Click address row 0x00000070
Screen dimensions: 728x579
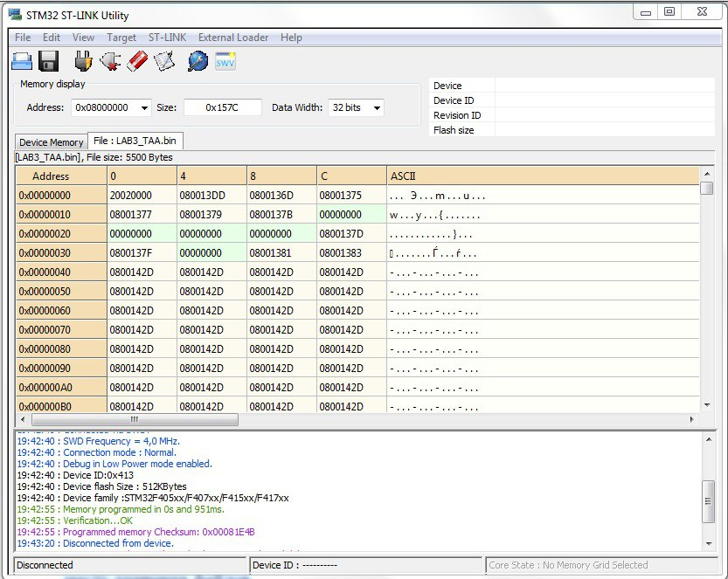click(61, 330)
